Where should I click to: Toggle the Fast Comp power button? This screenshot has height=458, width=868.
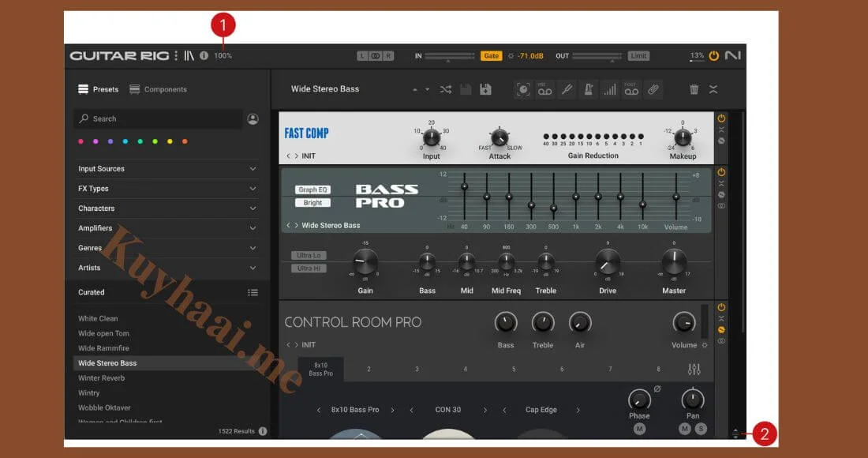(x=721, y=118)
